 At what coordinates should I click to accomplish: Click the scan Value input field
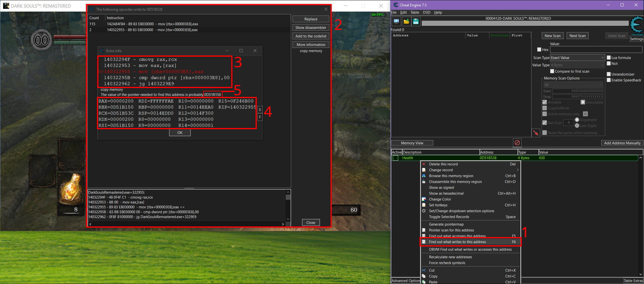[596, 49]
